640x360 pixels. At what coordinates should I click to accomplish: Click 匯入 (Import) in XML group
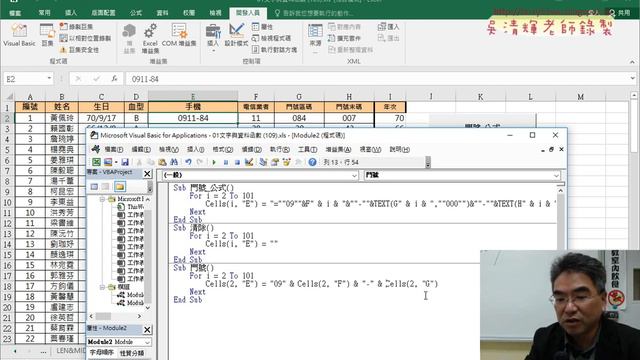tap(389, 27)
